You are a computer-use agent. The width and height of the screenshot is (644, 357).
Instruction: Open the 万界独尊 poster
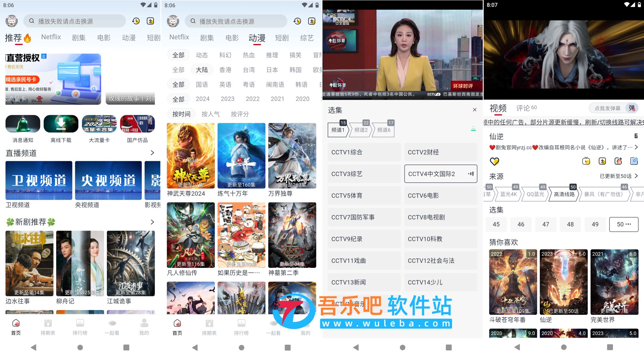coord(292,156)
